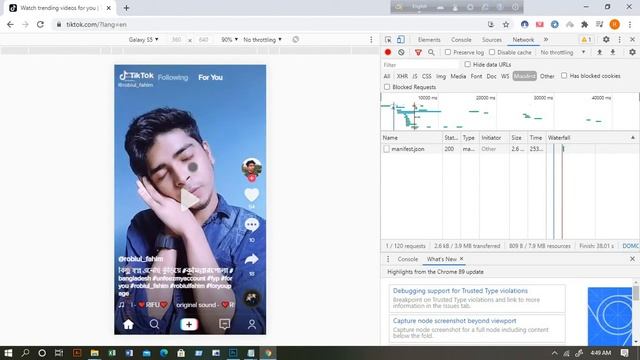Open the TikTok profile icon
Image resolution: width=640 pixels, height=360 pixels.
(252, 324)
